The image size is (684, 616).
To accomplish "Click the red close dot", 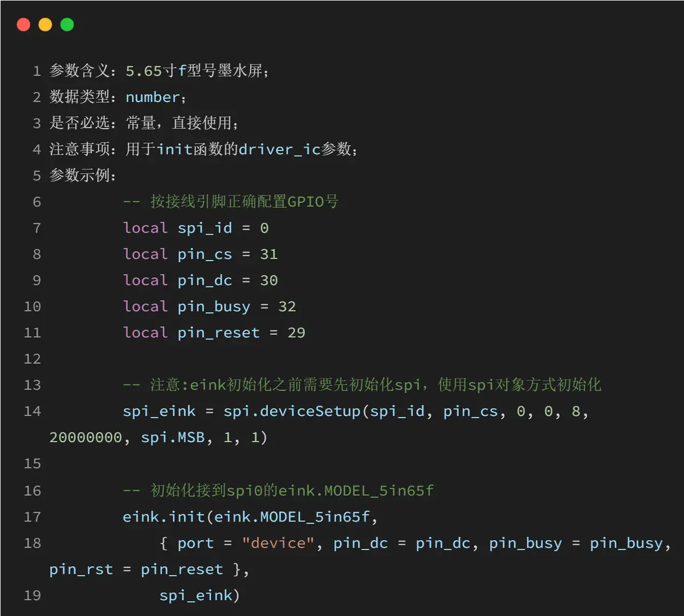I will (23, 25).
